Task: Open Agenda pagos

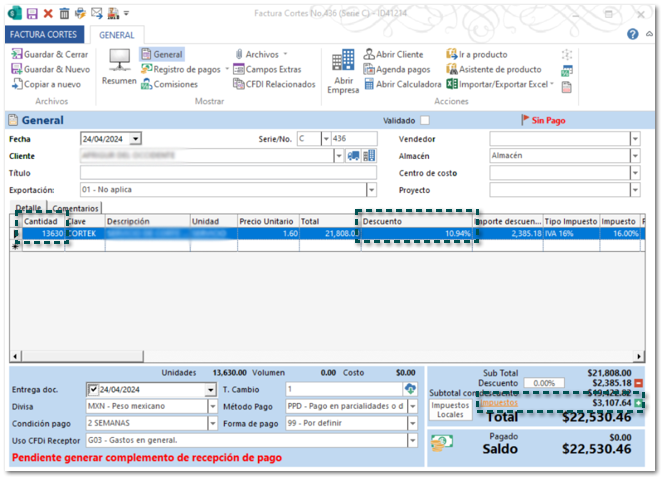Action: coord(396,70)
